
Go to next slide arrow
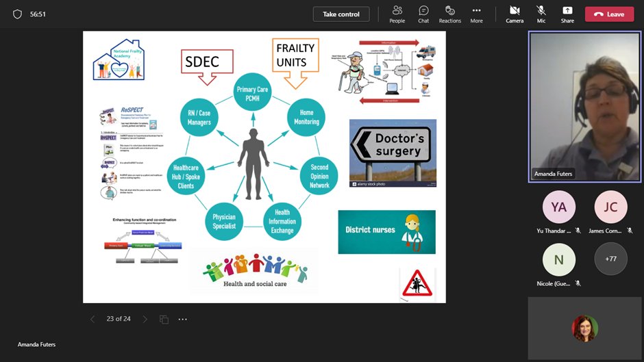click(145, 319)
